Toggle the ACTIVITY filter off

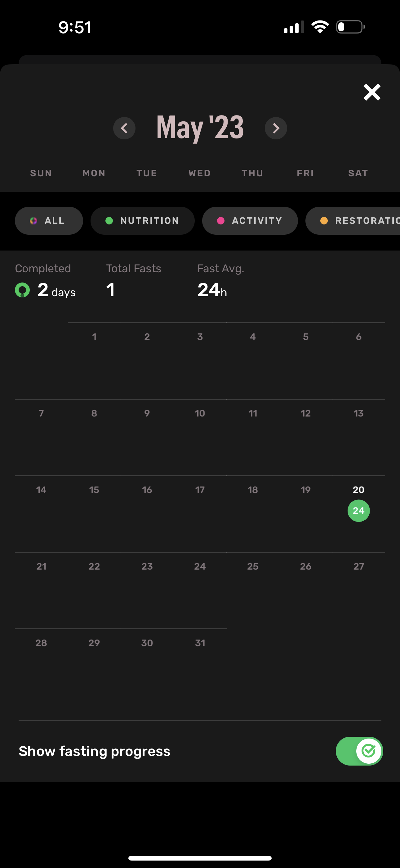[250, 221]
